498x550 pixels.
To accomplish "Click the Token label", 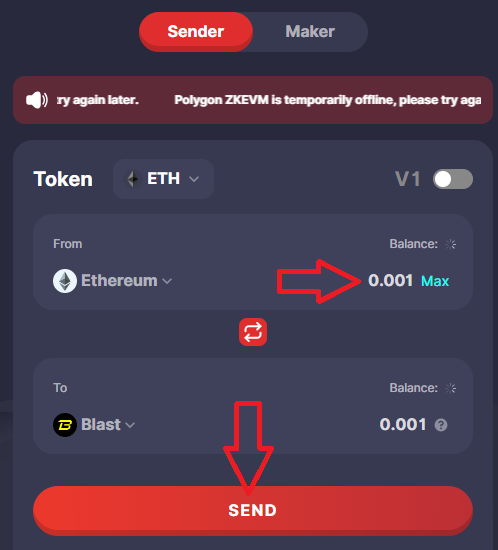I will [x=63, y=179].
